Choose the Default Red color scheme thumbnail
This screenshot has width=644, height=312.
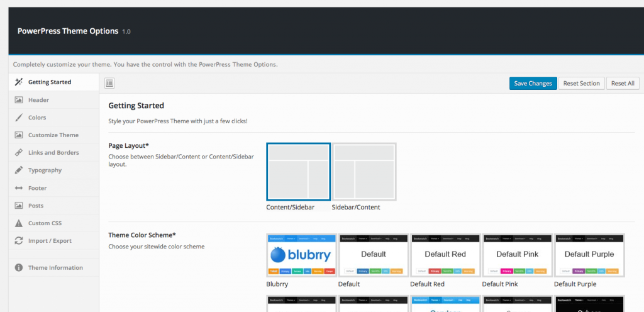pyautogui.click(x=445, y=255)
